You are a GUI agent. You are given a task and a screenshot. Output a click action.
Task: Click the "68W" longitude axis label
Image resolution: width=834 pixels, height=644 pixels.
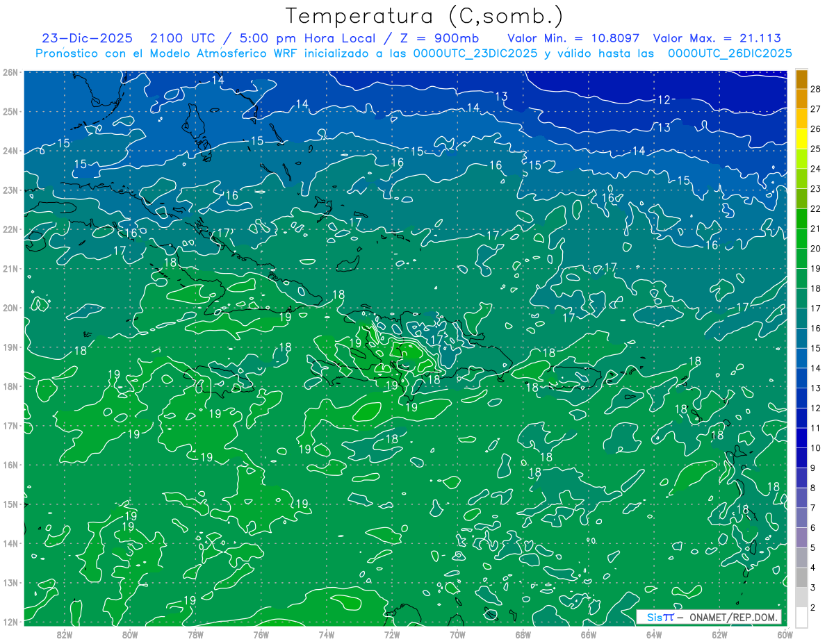523,634
